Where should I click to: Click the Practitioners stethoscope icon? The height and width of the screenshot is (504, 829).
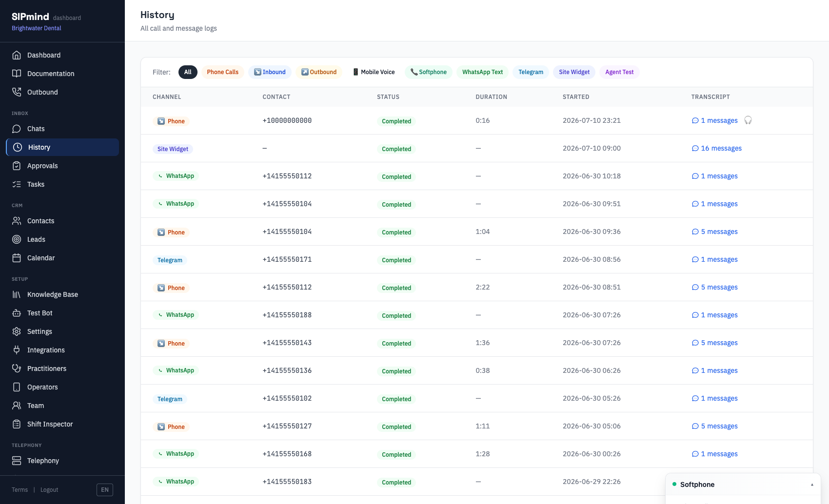tap(17, 368)
